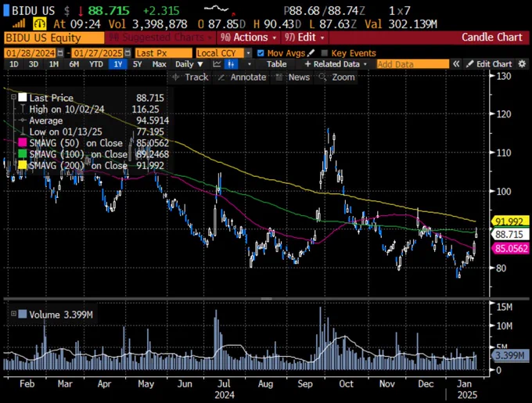Viewport: 532px width, 403px height.
Task: Open the chart type dropdown arrow
Action: [x=250, y=64]
